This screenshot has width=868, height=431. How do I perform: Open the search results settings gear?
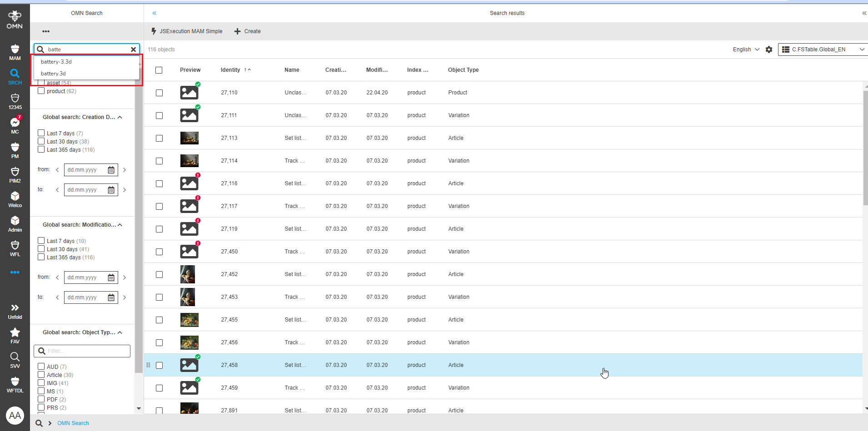tap(769, 50)
